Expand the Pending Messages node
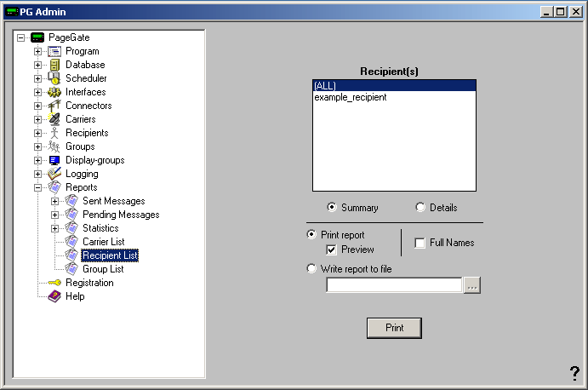 tap(54, 215)
